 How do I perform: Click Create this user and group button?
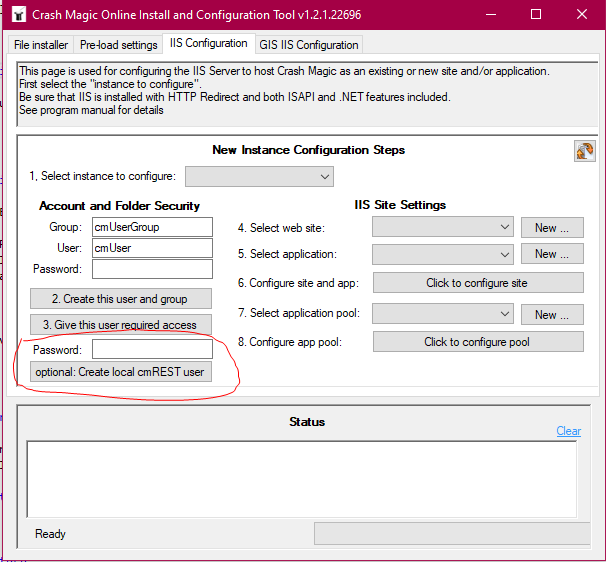click(121, 298)
